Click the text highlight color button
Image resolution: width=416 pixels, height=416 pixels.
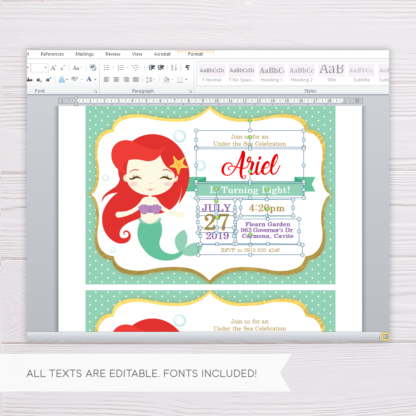[75, 79]
